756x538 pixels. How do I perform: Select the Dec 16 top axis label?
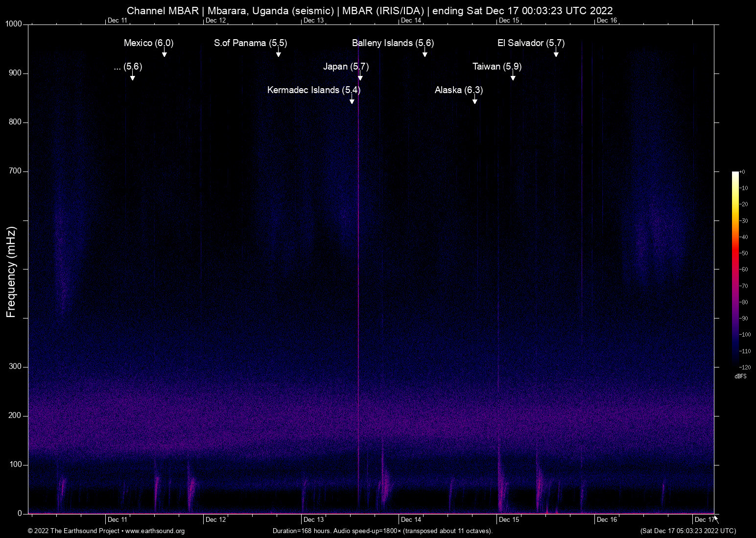pyautogui.click(x=607, y=21)
